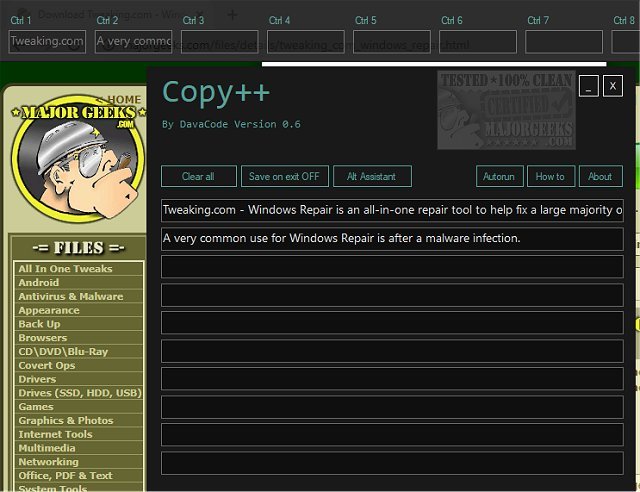
Task: Click the Ctrl 1 Tweaking.com slot
Action: [47, 42]
